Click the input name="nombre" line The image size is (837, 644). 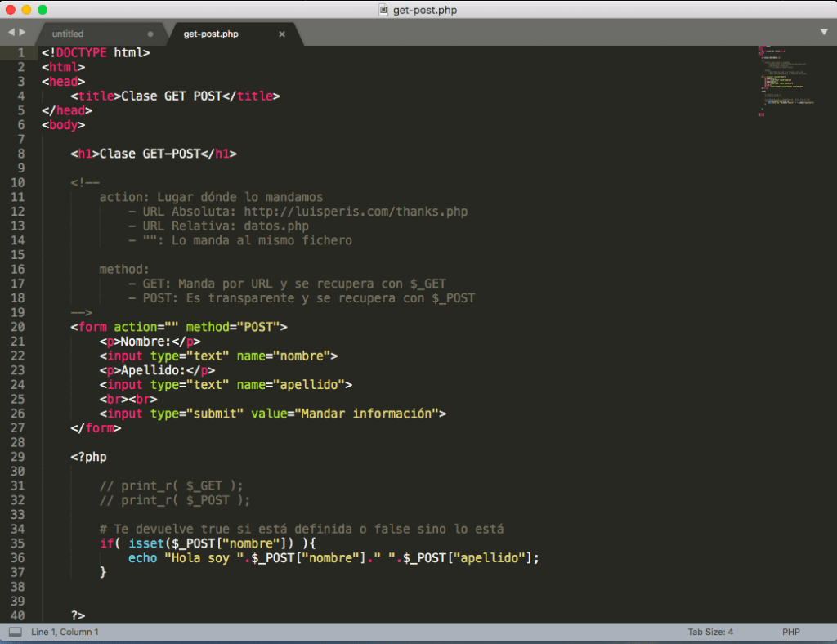pyautogui.click(x=218, y=356)
